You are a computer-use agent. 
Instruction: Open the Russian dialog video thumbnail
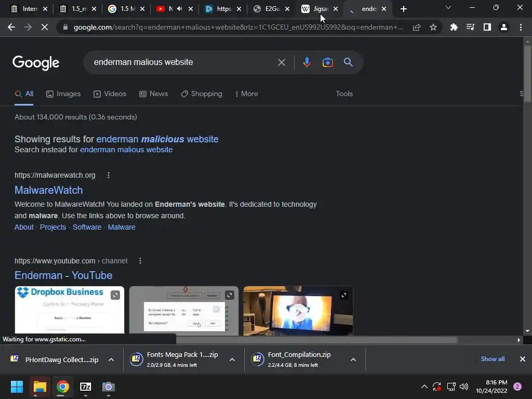184,310
